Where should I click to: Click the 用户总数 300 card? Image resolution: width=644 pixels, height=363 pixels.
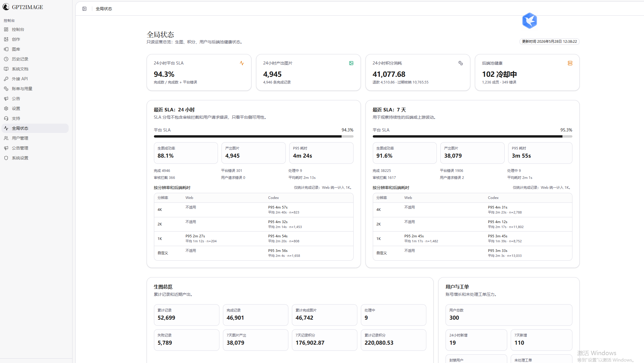point(509,315)
